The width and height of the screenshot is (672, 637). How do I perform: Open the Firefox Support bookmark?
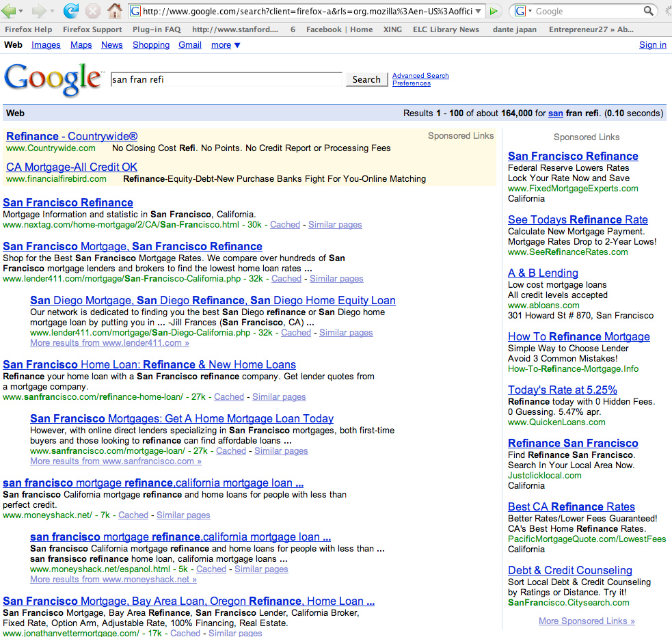click(92, 29)
